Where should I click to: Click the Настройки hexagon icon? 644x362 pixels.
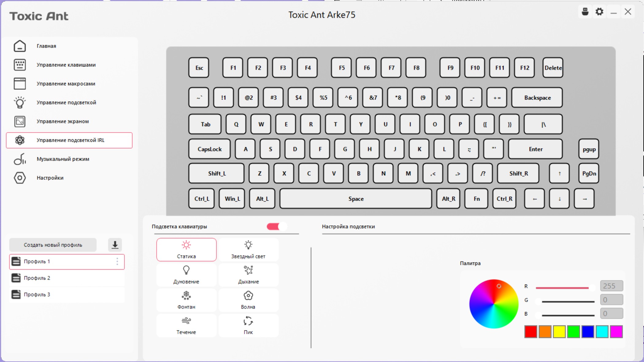pos(20,178)
